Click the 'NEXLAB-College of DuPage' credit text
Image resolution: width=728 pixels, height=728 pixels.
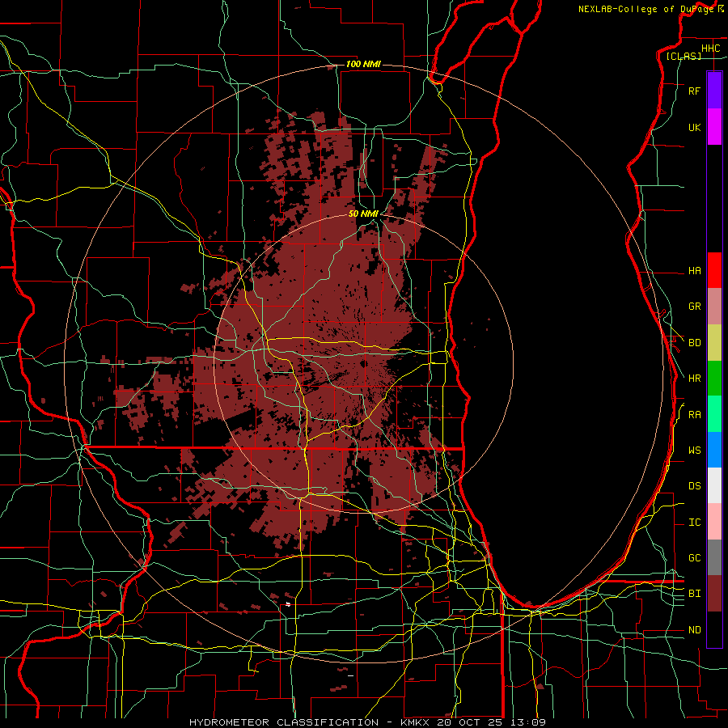(x=645, y=9)
